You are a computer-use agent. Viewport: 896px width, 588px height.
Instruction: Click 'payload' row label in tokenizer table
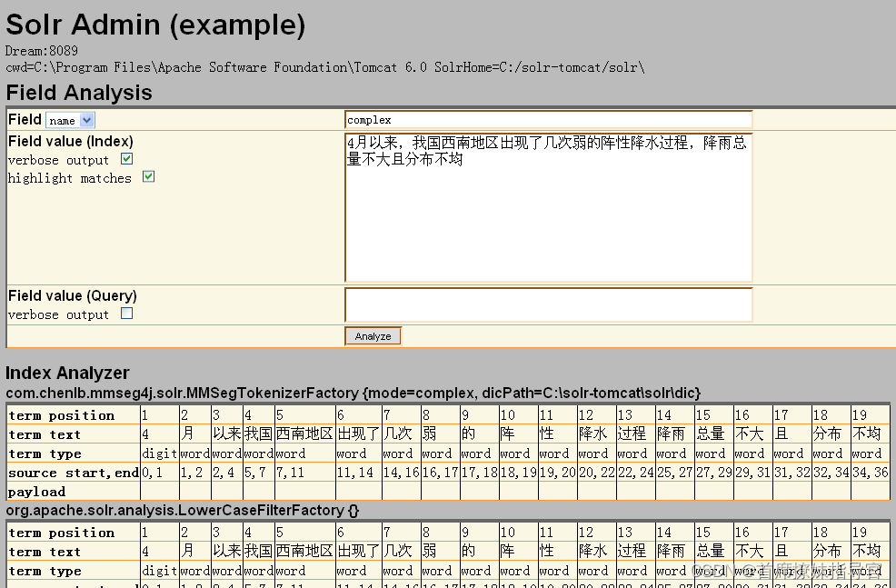point(36,492)
